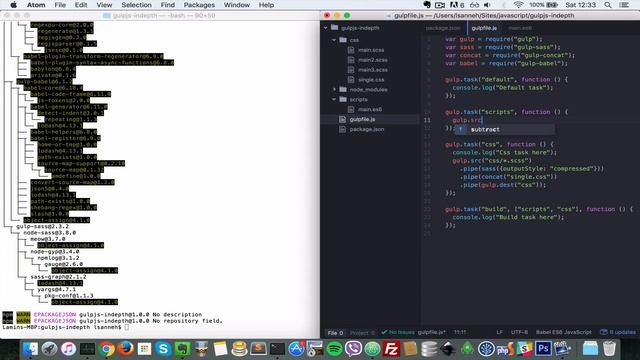Open main3.scss in the tree view

coord(373,70)
